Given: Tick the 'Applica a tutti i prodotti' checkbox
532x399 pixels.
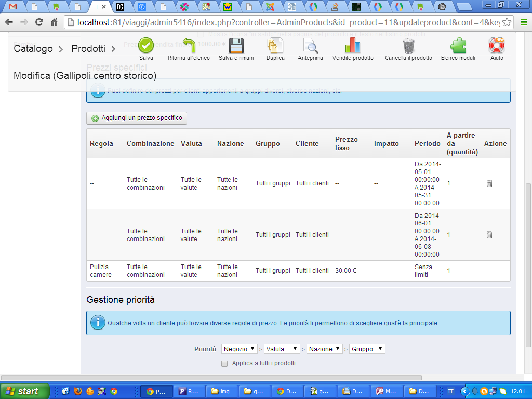Looking at the screenshot, I should pos(224,364).
